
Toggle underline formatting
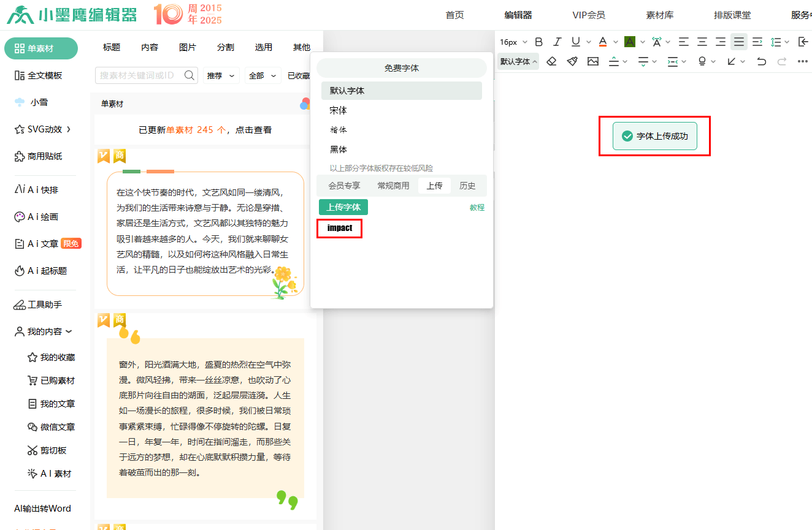575,42
